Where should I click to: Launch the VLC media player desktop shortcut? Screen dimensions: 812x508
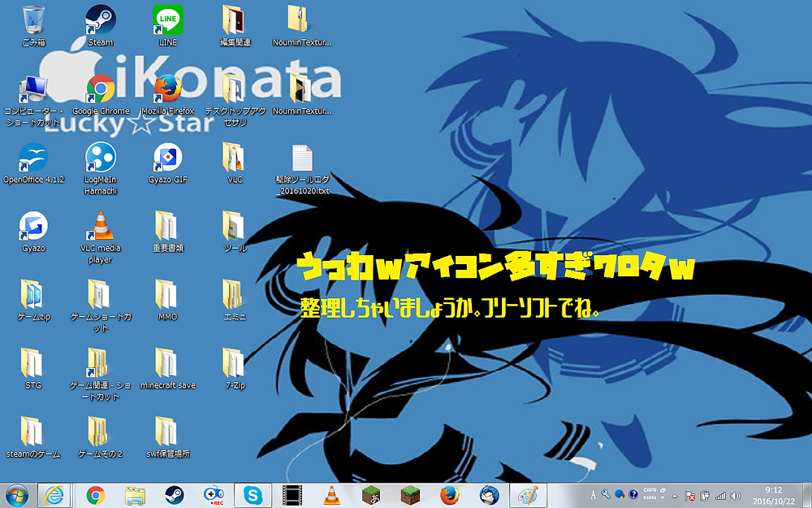point(101,238)
